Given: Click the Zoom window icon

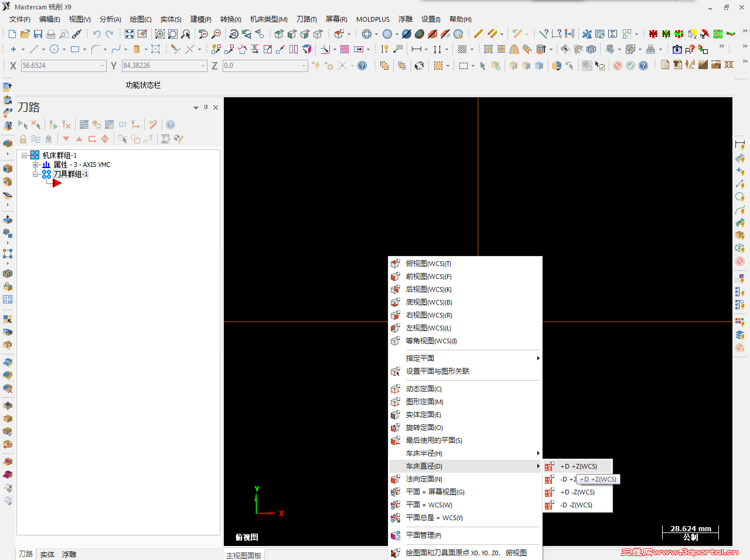Looking at the screenshot, I should tap(160, 34).
